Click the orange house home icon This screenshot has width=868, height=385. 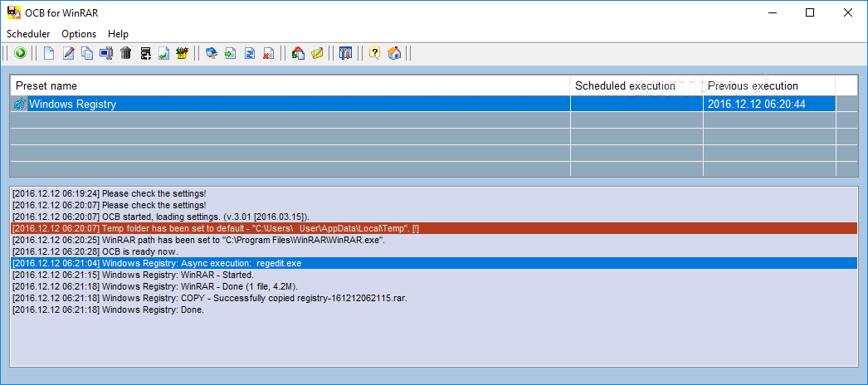[x=394, y=53]
